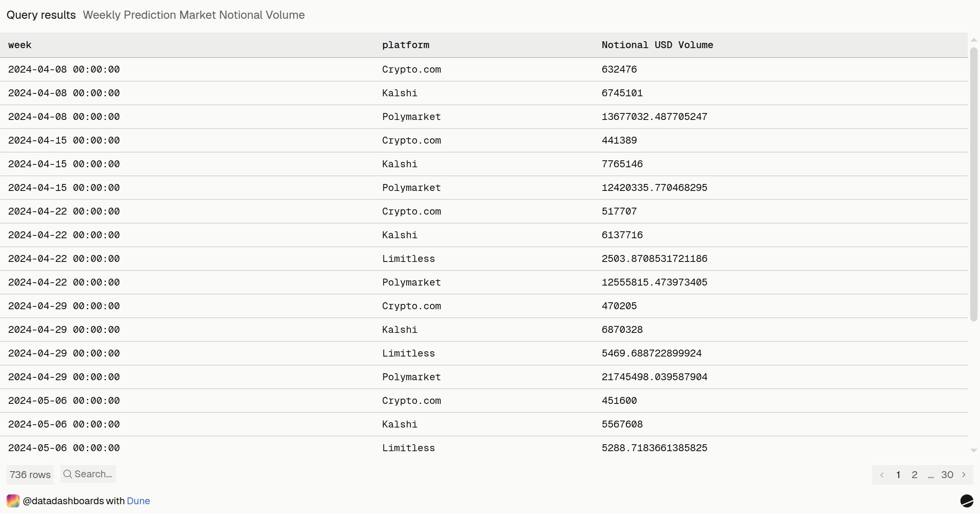
Task: Click the datadashboards avatar icon
Action: click(x=13, y=501)
